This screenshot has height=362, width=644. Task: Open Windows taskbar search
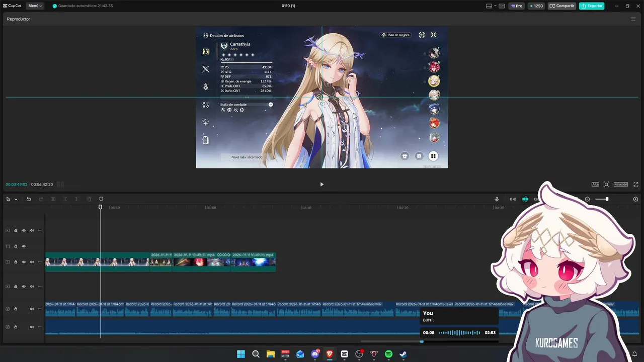256,354
